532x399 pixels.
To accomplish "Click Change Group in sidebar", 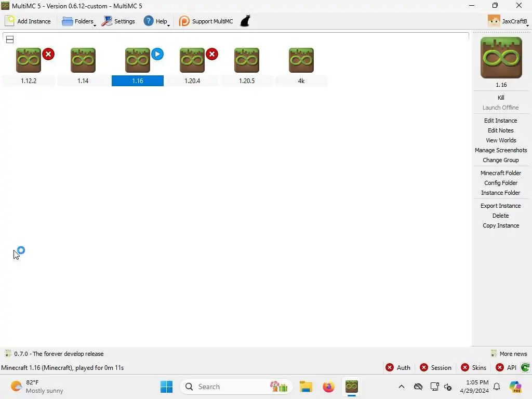I will point(501,160).
